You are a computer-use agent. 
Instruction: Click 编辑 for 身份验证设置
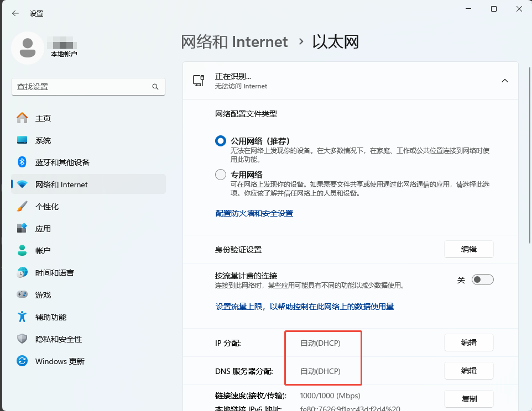(x=469, y=249)
